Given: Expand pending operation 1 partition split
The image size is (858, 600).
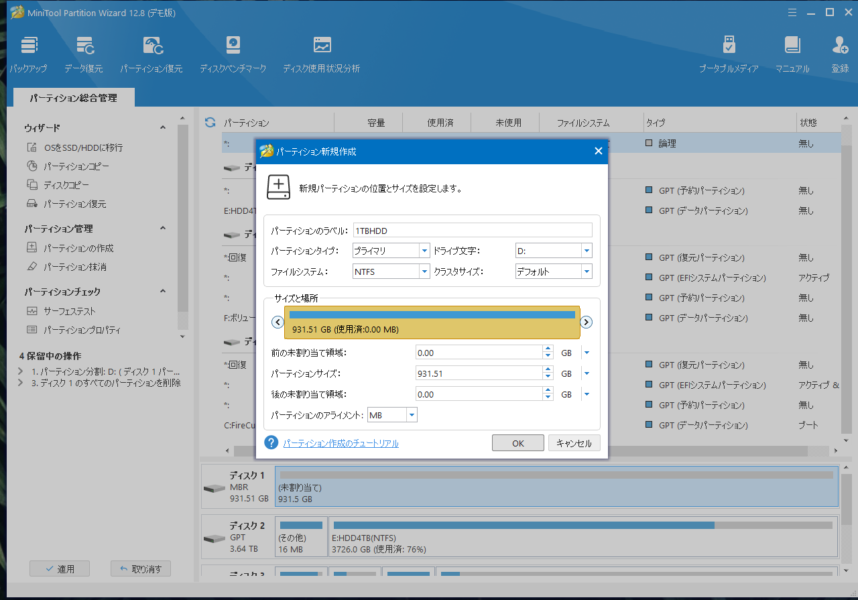Looking at the screenshot, I should (x=21, y=371).
